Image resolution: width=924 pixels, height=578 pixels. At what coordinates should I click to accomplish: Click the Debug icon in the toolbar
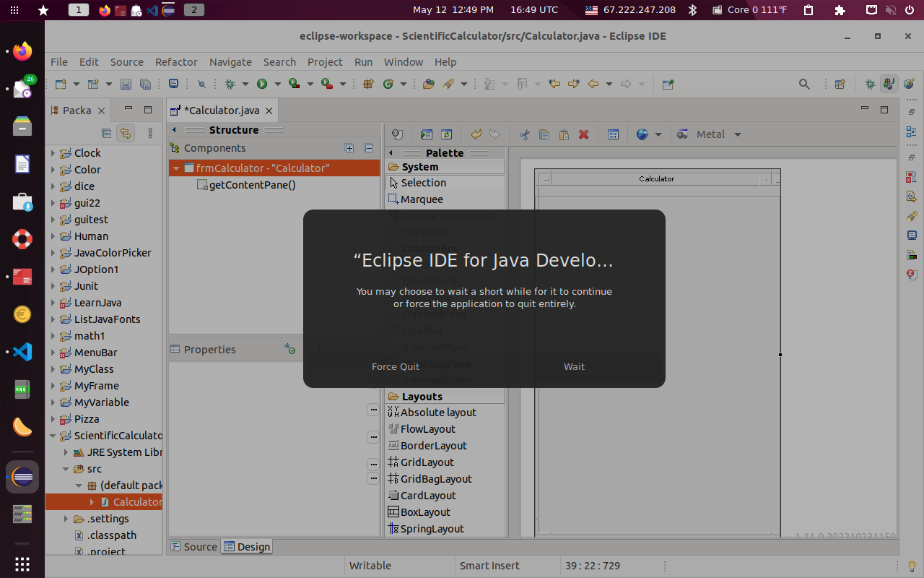coord(230,84)
